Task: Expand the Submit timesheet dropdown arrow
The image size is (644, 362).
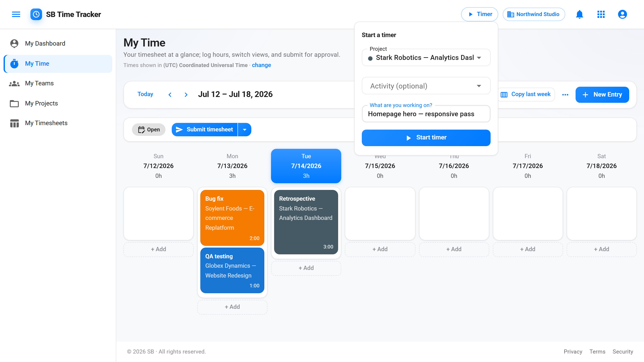Action: tap(244, 129)
